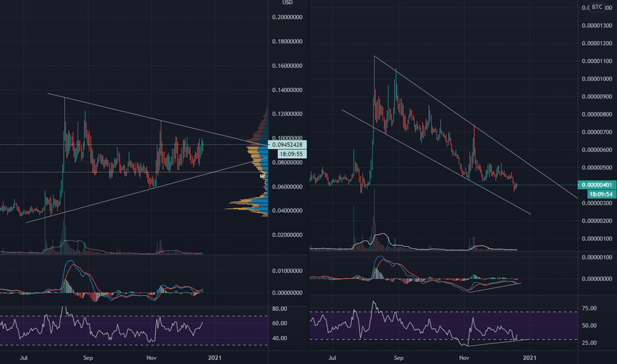This screenshot has width=617, height=364.
Task: Select the MACD divergence trendline on BTC chart
Action: click(495, 288)
